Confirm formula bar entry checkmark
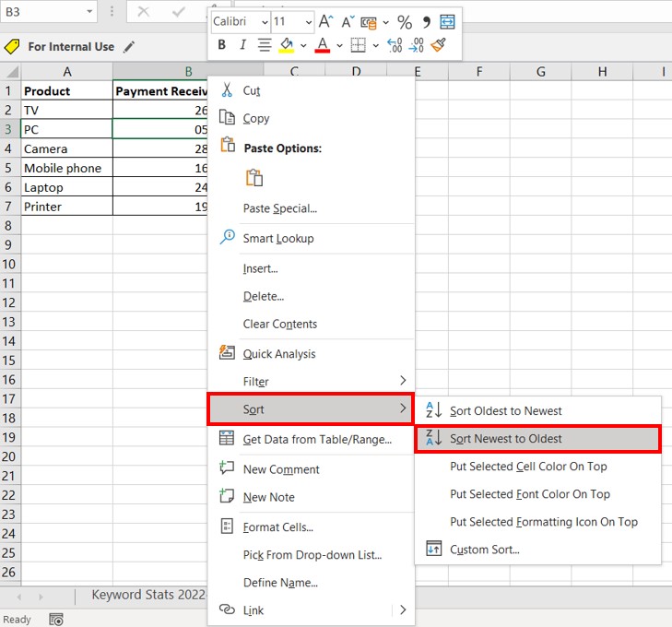This screenshot has height=627, width=672. point(177,12)
